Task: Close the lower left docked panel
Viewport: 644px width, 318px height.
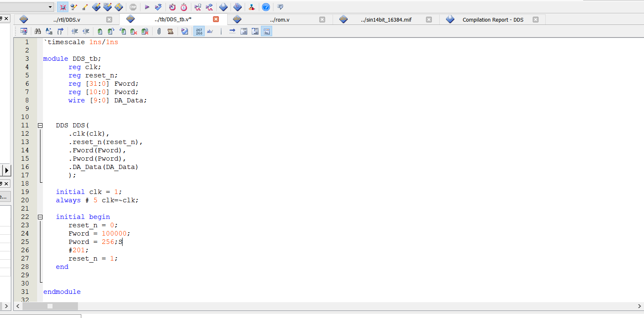Action: point(6,184)
